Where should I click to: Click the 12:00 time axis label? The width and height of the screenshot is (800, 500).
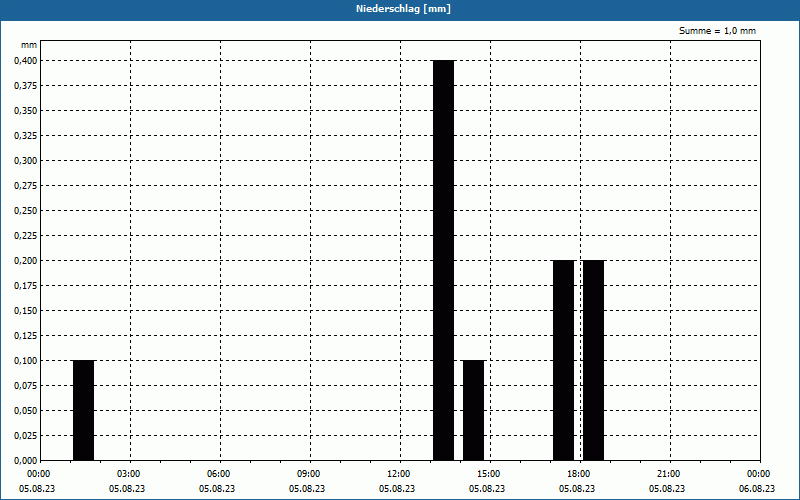point(399,474)
